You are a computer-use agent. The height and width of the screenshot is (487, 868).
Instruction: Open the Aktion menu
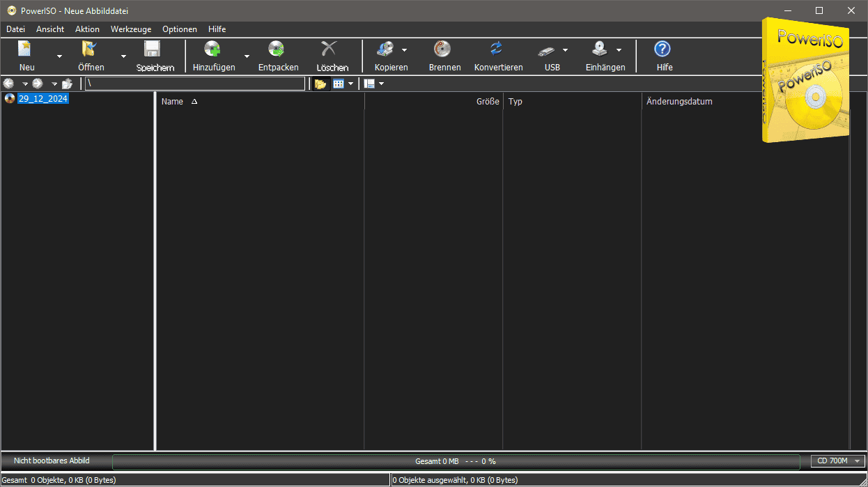(x=87, y=29)
